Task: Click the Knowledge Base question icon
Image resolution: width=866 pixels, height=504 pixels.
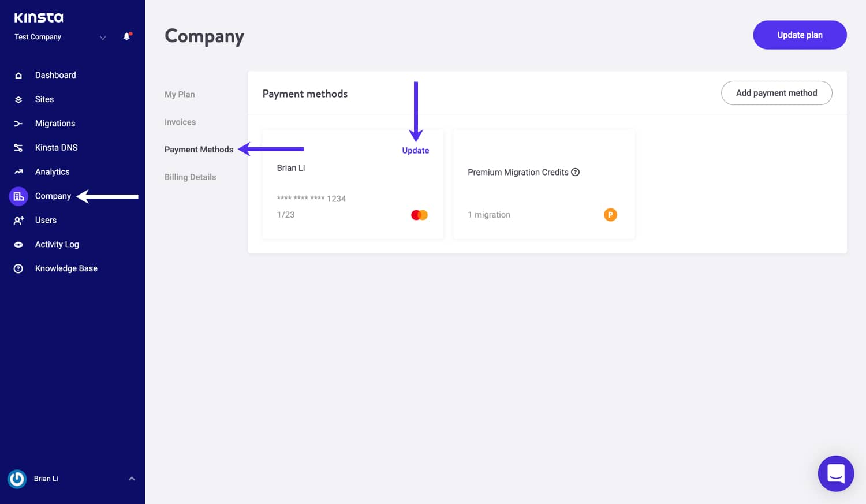Action: click(18, 269)
